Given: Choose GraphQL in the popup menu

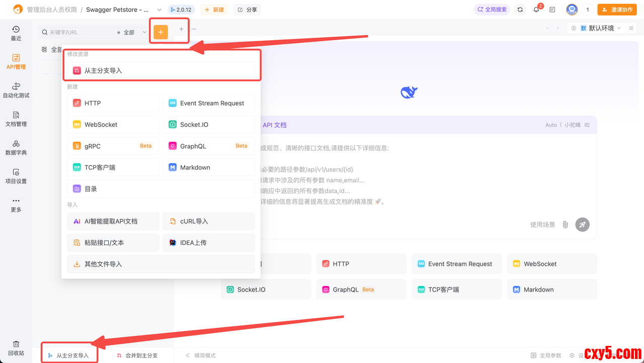Looking at the screenshot, I should pyautogui.click(x=209, y=146).
